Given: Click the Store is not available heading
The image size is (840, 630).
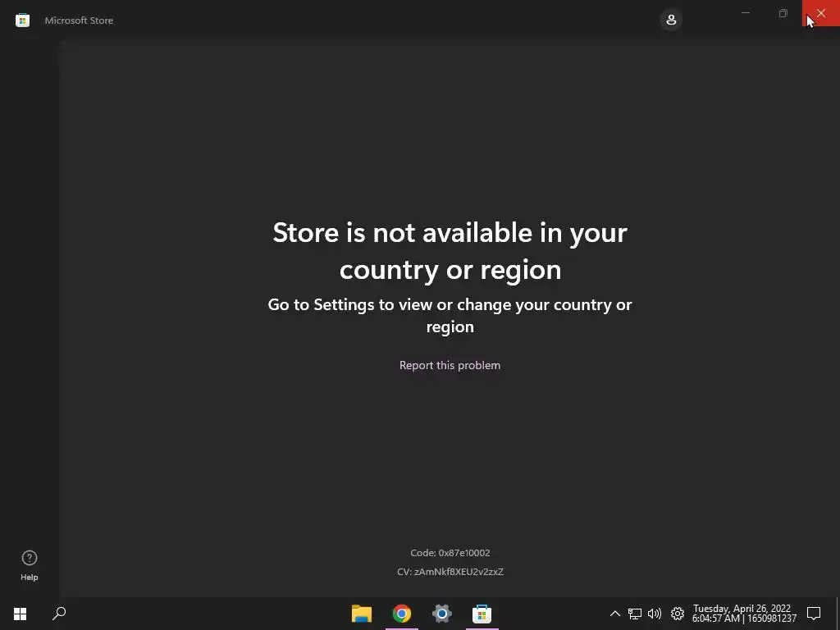Looking at the screenshot, I should coord(450,251).
